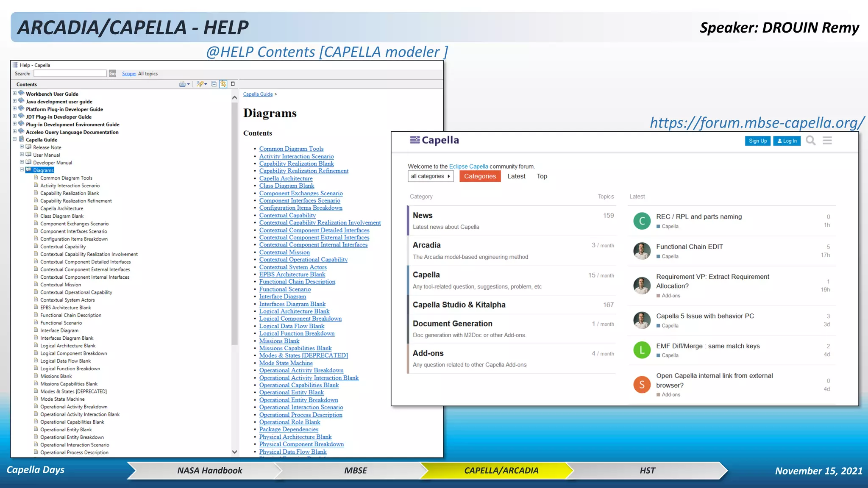Image resolution: width=868 pixels, height=488 pixels.
Task: Click the Capella Architecture page icon in tree
Action: click(36, 208)
